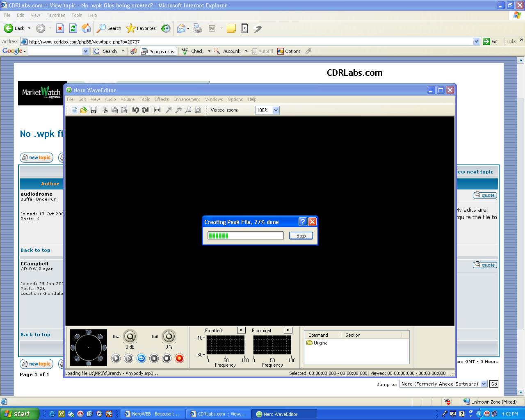Stop the peak file creation
The width and height of the screenshot is (525, 420).
click(301, 235)
